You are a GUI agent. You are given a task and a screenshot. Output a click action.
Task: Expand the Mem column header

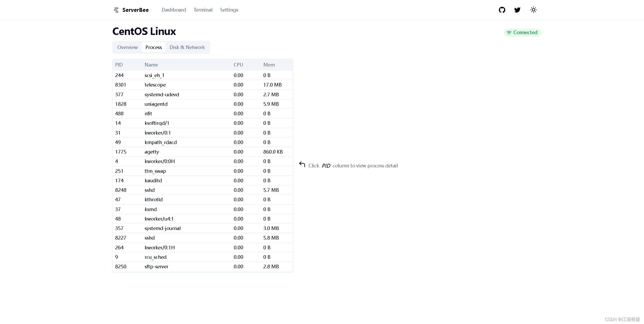(x=269, y=64)
